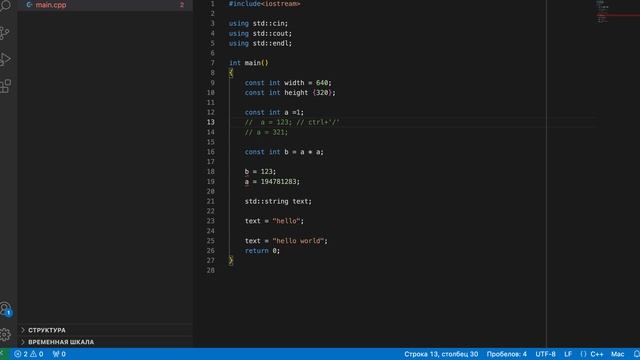Open forwarded ports indicator showing 0

coord(59,354)
